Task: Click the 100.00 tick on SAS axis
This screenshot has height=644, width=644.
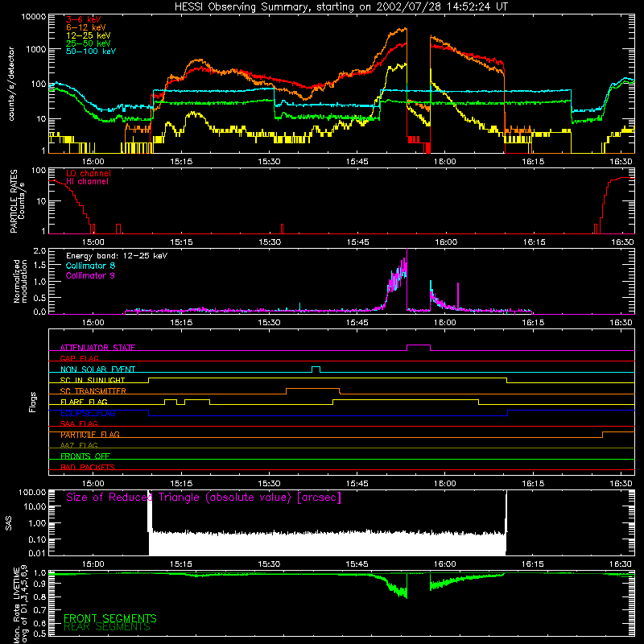Action: (32, 492)
